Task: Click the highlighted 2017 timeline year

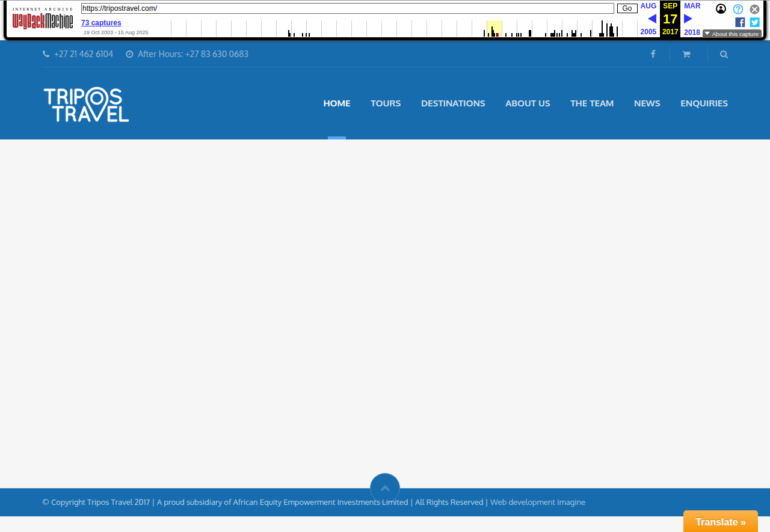Action: pyautogui.click(x=494, y=28)
